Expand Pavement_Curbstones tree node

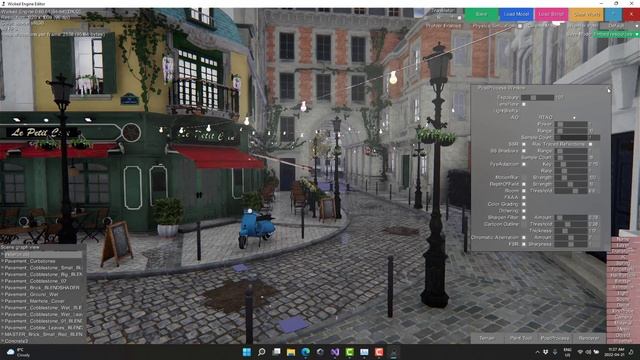click(x=2, y=261)
